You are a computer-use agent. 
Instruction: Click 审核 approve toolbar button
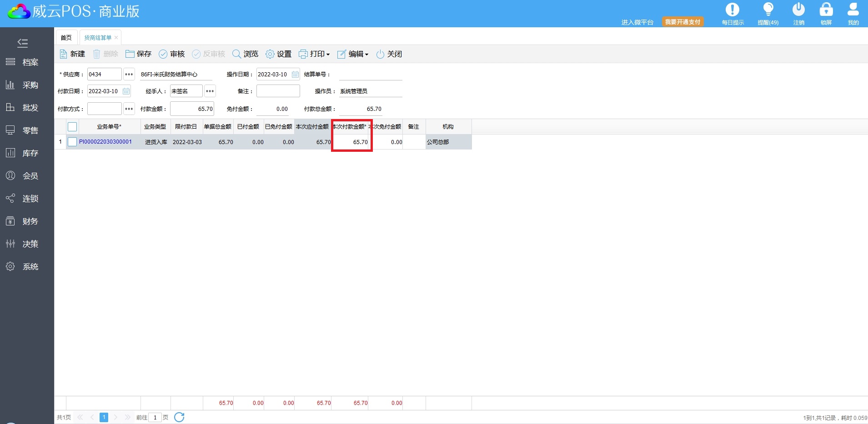(172, 54)
